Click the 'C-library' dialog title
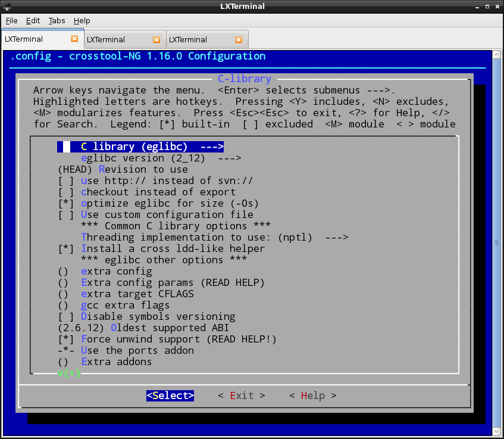Image resolution: width=504 pixels, height=439 pixels. pyautogui.click(x=245, y=79)
